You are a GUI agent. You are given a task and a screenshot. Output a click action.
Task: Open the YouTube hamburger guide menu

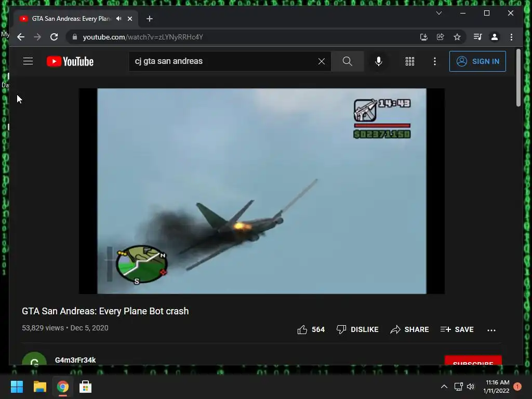coord(28,61)
